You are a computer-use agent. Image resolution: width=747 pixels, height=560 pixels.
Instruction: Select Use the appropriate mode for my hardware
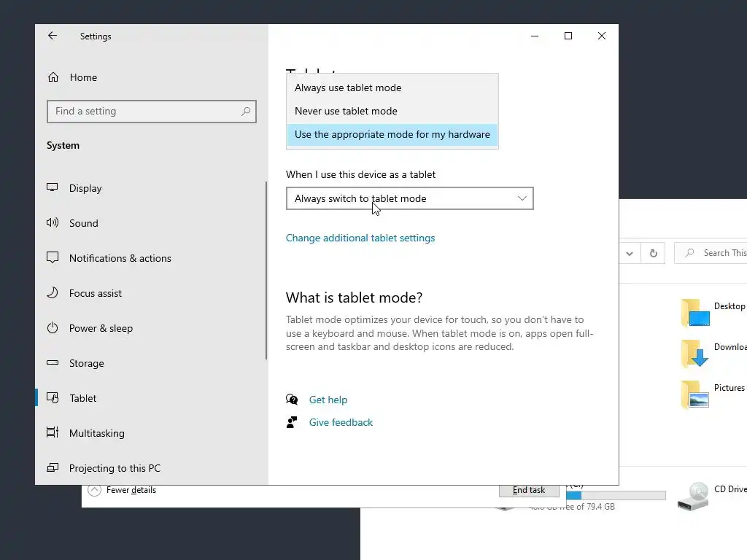point(392,134)
